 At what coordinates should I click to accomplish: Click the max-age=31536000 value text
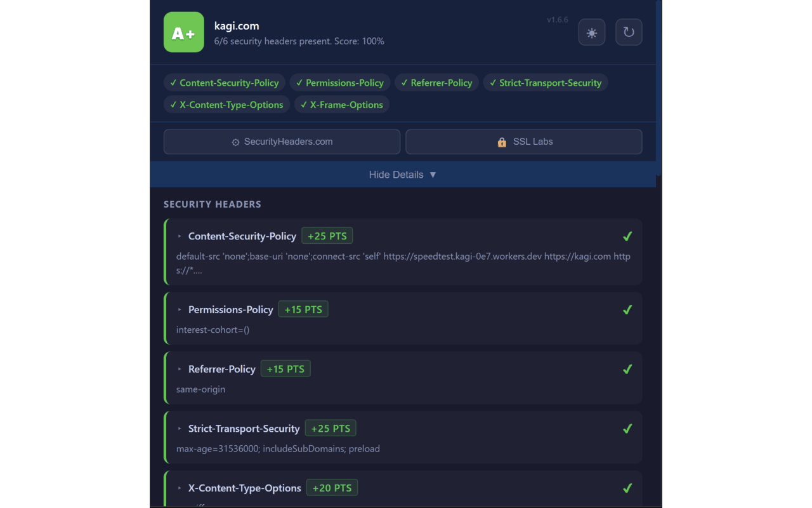[278, 449]
